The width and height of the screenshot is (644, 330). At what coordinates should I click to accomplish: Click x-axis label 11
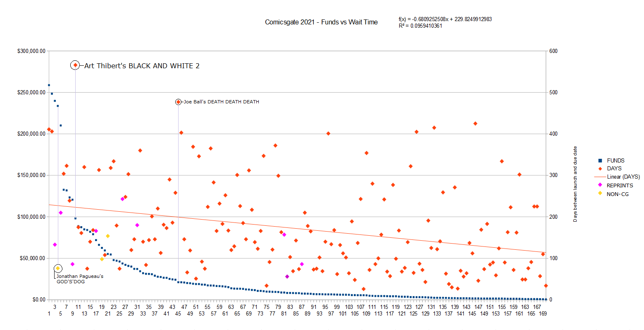point(79,307)
